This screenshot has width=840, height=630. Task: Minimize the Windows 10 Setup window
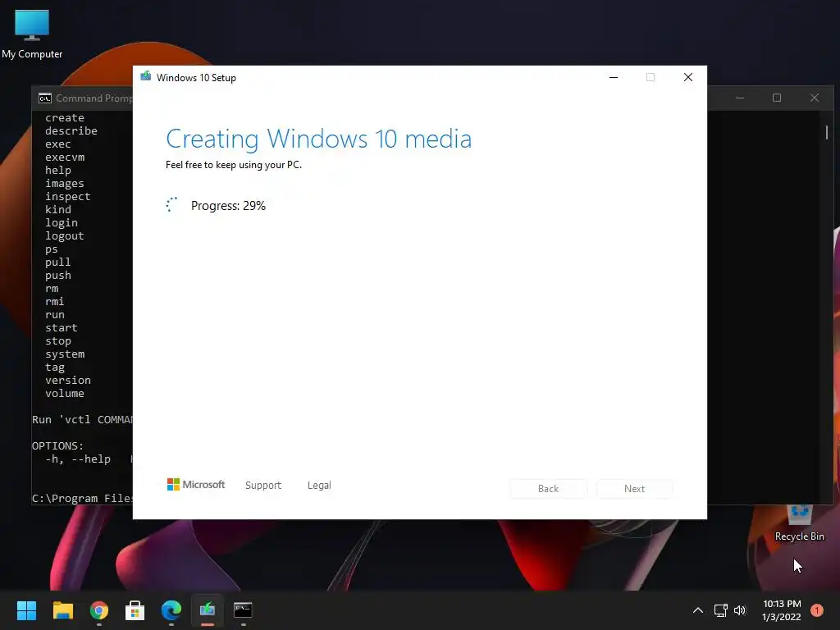pyautogui.click(x=614, y=77)
